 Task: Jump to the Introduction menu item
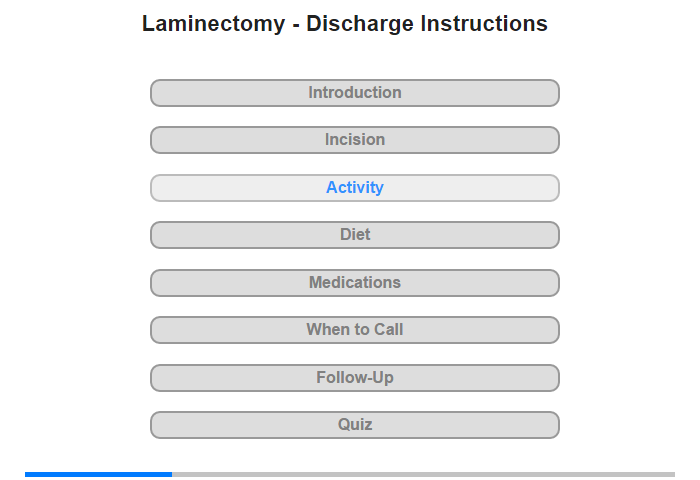tap(354, 93)
